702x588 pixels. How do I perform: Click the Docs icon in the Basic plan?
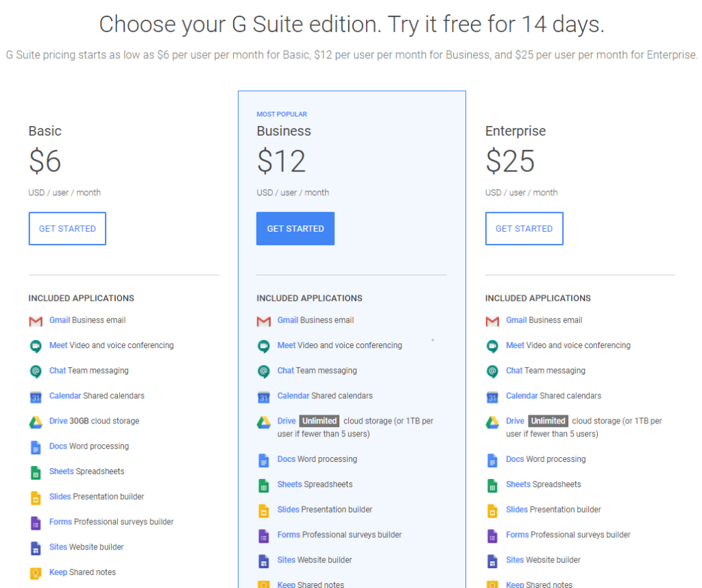click(36, 448)
